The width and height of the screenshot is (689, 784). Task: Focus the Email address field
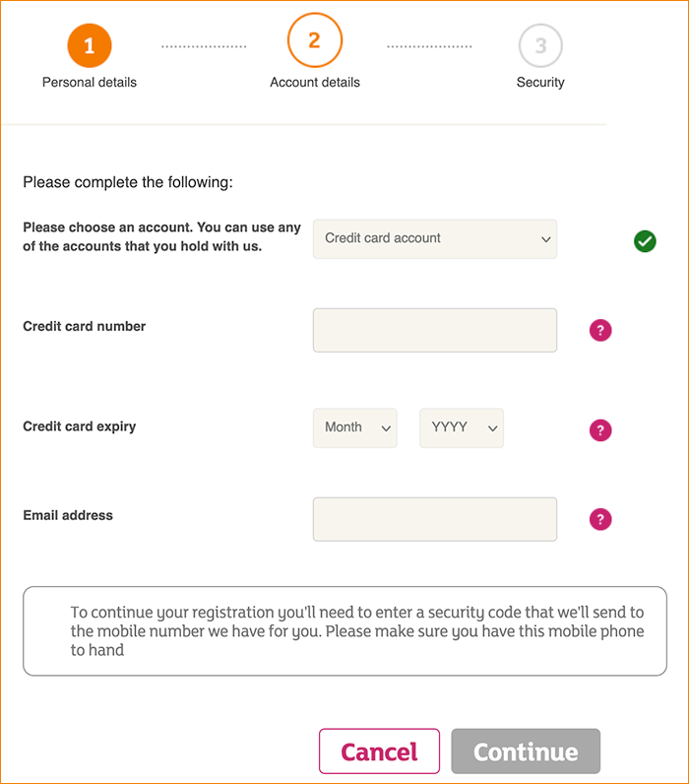[435, 519]
